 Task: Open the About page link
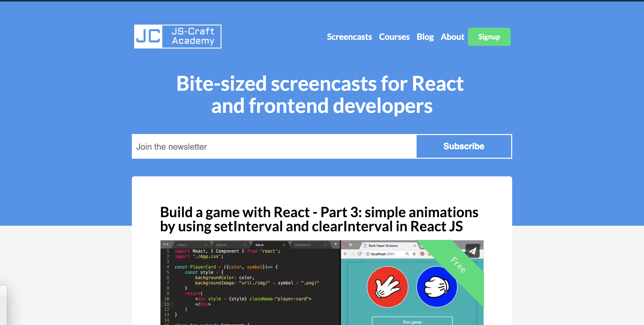(452, 37)
